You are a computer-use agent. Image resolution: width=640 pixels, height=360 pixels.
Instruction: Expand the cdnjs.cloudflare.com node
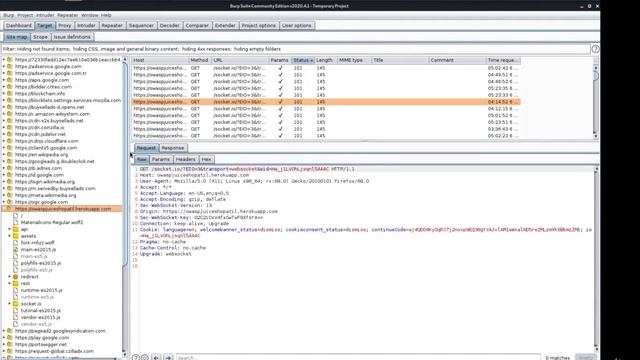pyautogui.click(x=4, y=141)
